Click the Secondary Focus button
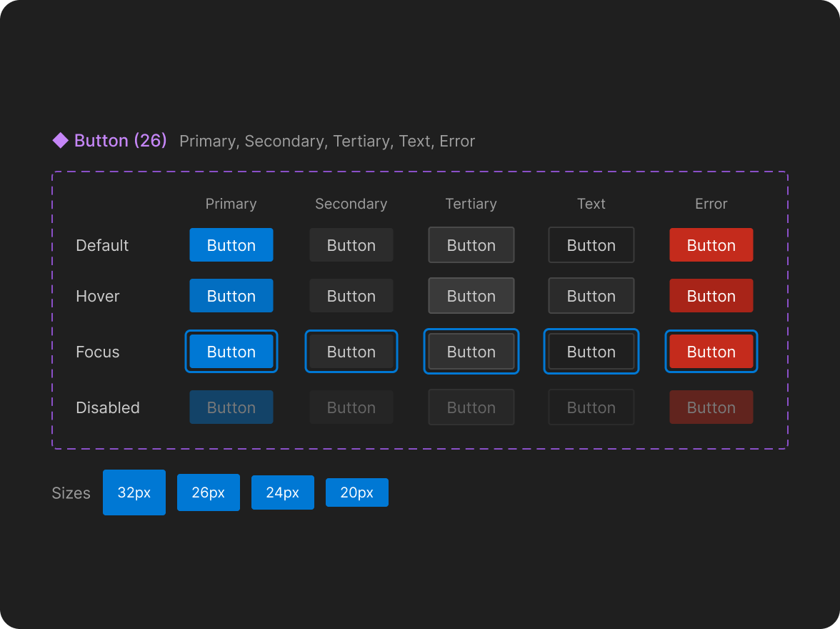The width and height of the screenshot is (840, 629). click(x=351, y=351)
